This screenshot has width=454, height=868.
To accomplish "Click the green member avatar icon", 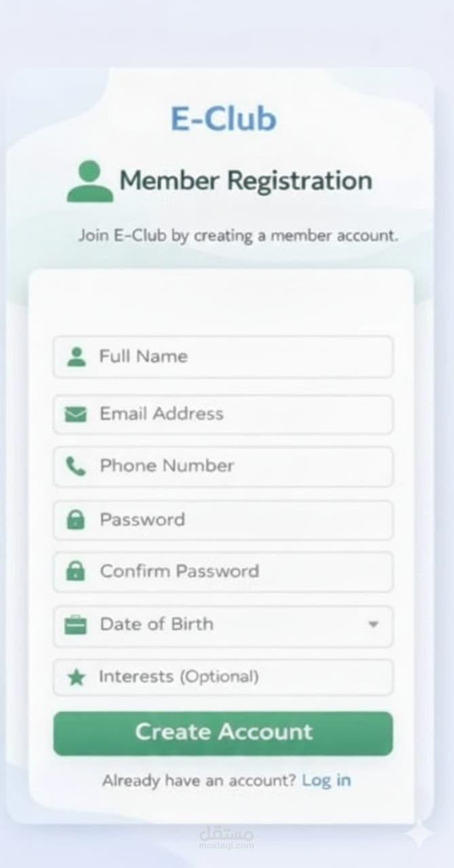I will (90, 181).
